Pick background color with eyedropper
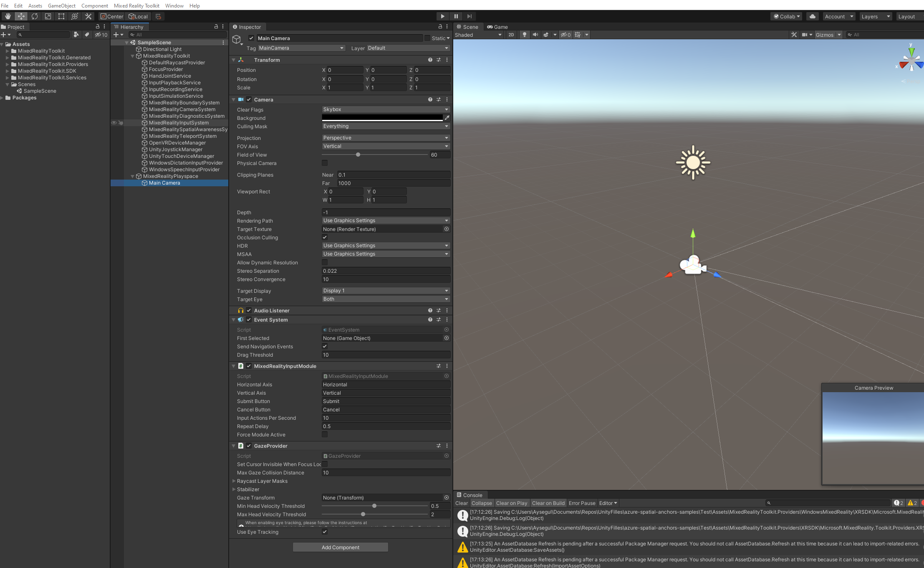 (x=447, y=118)
